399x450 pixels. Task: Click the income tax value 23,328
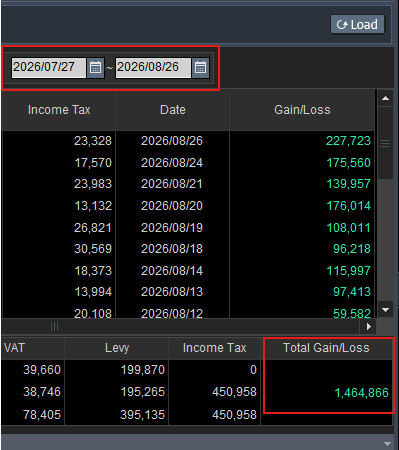coord(93,141)
